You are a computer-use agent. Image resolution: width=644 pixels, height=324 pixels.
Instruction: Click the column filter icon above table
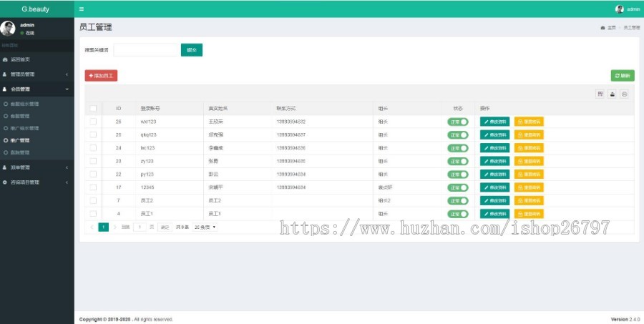click(600, 94)
